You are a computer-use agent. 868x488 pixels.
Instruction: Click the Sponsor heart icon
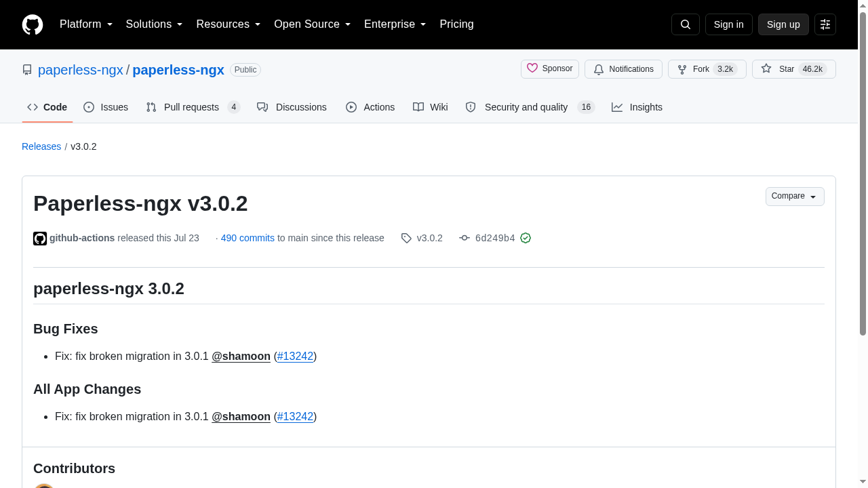[x=532, y=68]
